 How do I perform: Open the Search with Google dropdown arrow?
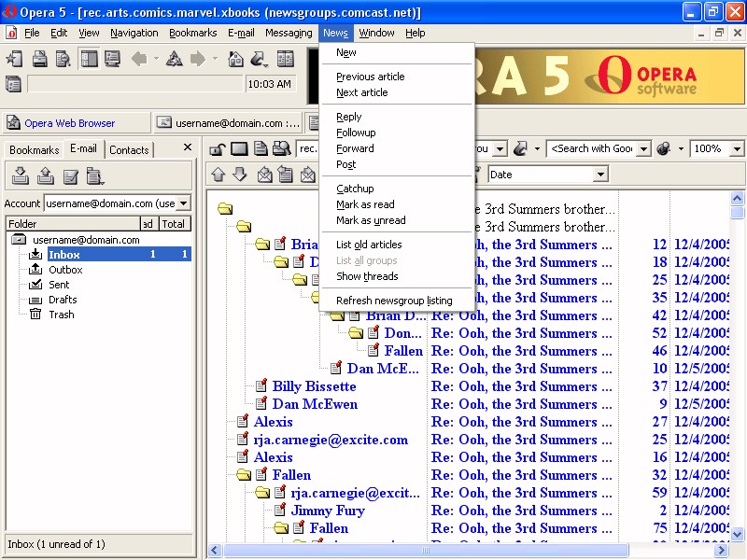(x=643, y=149)
